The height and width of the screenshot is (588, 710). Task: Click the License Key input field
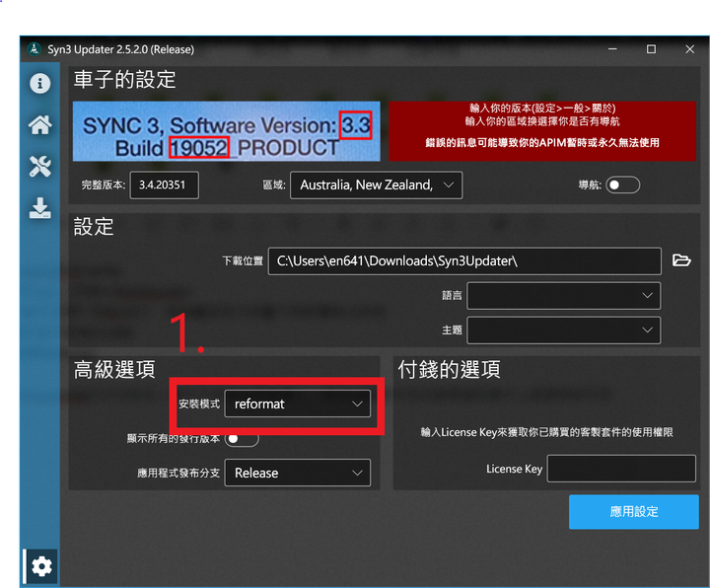621,469
